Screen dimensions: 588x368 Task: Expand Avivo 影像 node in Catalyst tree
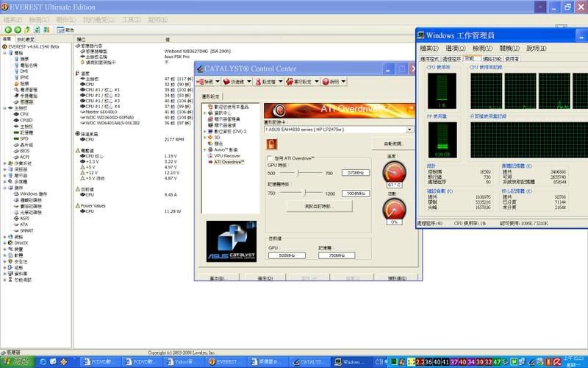205,150
